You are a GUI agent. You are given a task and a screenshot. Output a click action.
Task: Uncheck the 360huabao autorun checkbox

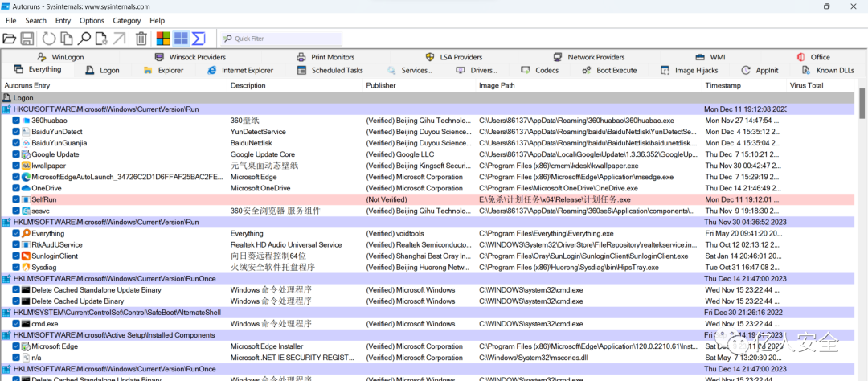click(16, 121)
